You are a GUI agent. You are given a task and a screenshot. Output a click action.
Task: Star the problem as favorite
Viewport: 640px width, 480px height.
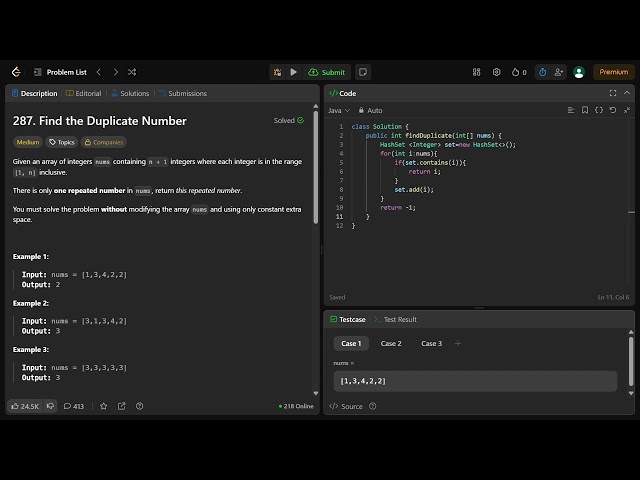(104, 406)
